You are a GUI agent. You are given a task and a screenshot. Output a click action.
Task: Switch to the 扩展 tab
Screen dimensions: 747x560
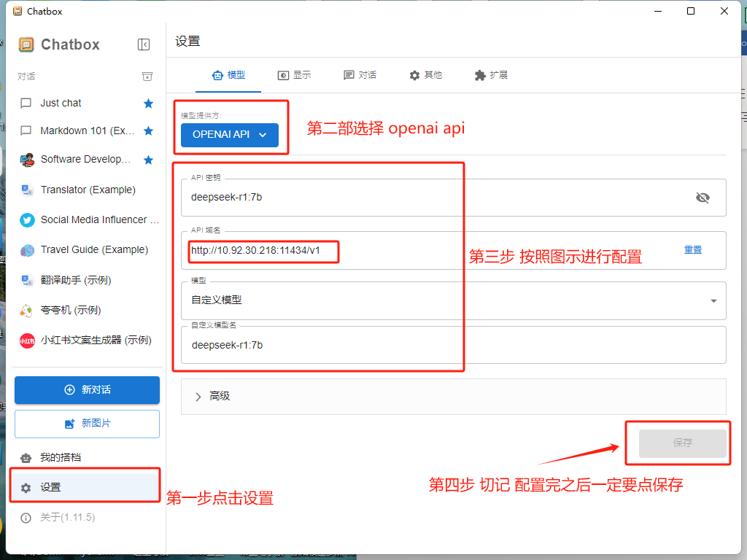coord(491,75)
